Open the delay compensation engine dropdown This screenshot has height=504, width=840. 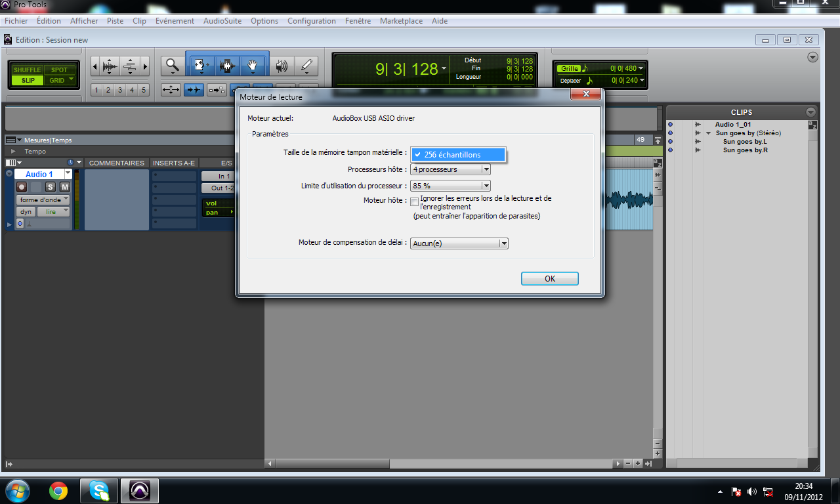(459, 243)
